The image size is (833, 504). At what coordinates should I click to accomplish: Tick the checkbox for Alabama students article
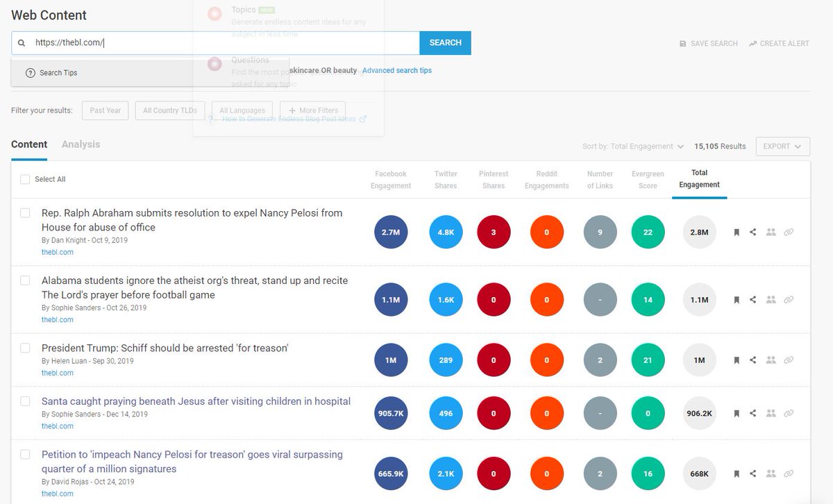point(25,280)
